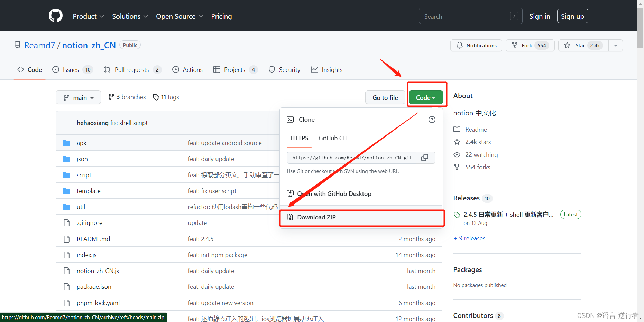This screenshot has height=322, width=644.
Task: Click the Clone help question mark icon
Action: [x=432, y=120]
